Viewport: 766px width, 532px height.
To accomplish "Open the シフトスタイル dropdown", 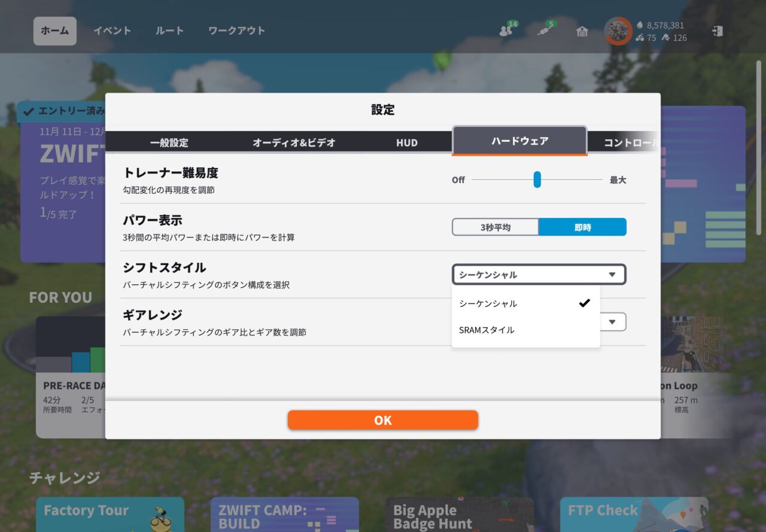I will (538, 274).
